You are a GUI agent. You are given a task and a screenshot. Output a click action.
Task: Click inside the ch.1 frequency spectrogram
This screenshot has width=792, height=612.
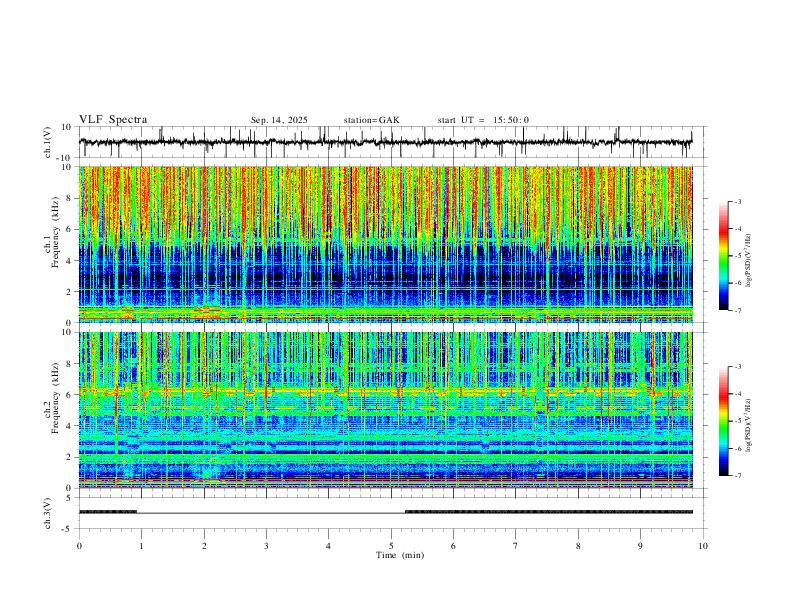pos(391,244)
